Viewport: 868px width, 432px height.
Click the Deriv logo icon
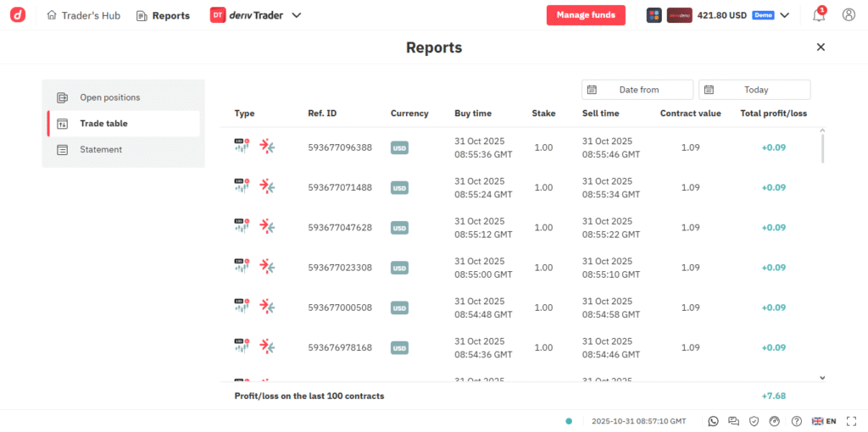(x=18, y=15)
